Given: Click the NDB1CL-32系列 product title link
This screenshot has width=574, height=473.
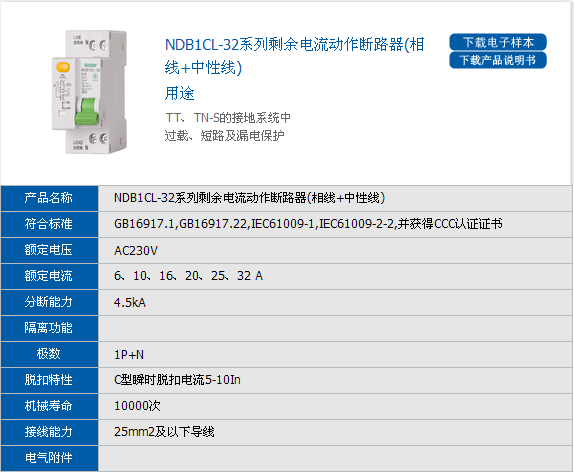Looking at the screenshot, I should point(294,56).
